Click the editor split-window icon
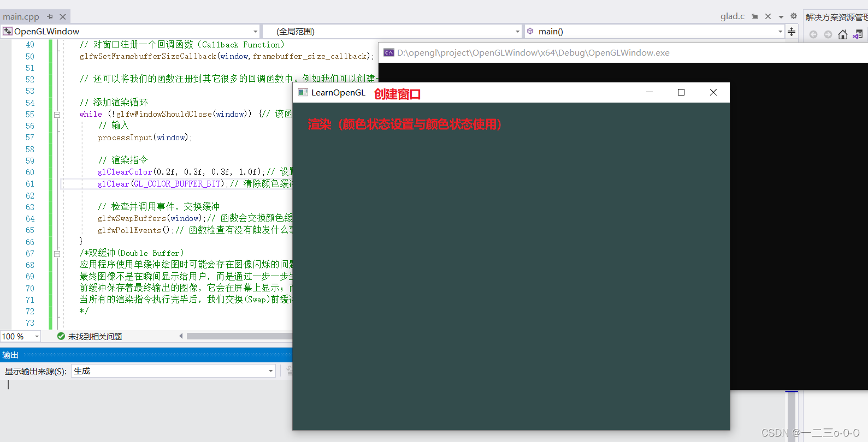Image resolution: width=868 pixels, height=442 pixels. [x=792, y=32]
